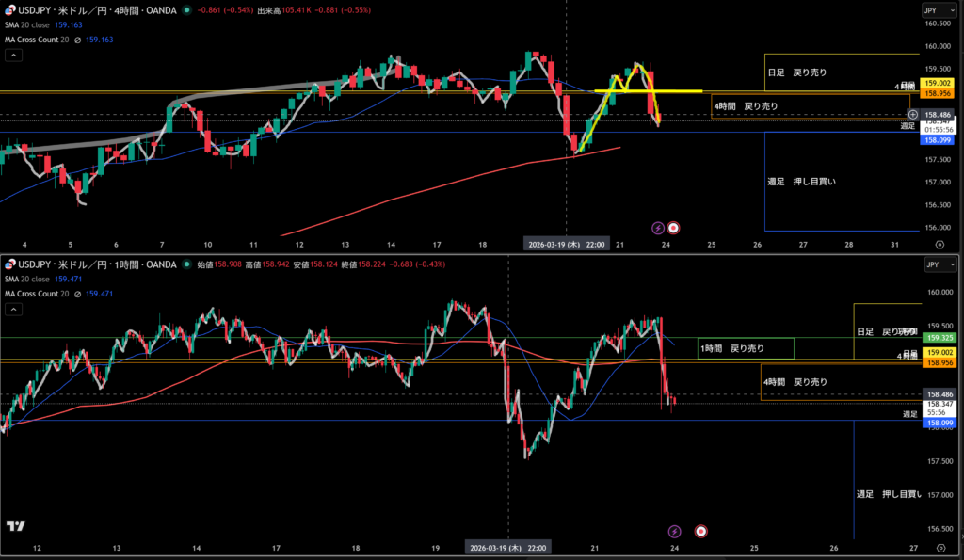Click red economic event icon on upper chart
Image resolution: width=964 pixels, height=560 pixels.
pyautogui.click(x=673, y=227)
